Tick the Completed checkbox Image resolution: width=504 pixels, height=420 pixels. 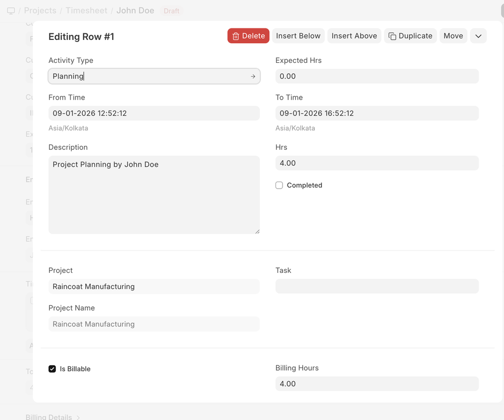pos(279,185)
